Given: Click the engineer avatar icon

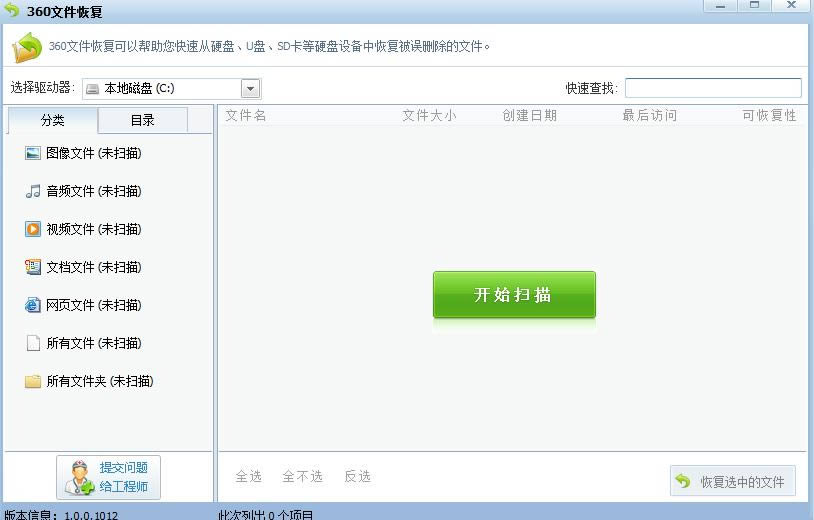Looking at the screenshot, I should (79, 479).
